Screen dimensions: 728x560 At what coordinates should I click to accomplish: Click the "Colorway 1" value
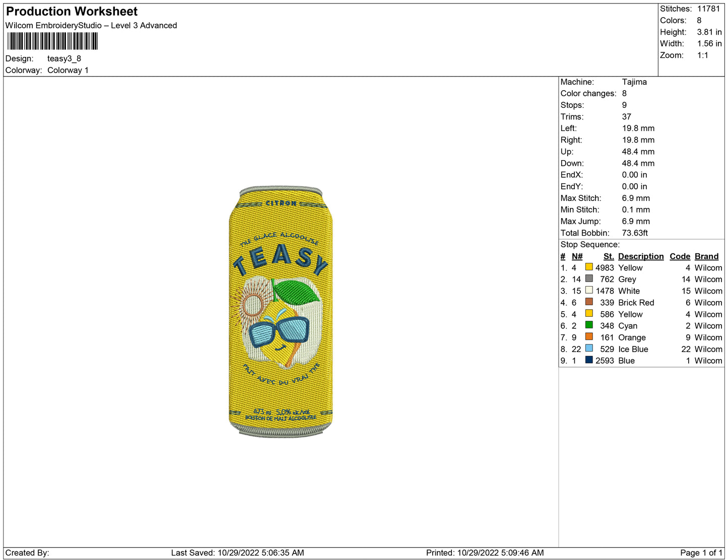tap(68, 70)
